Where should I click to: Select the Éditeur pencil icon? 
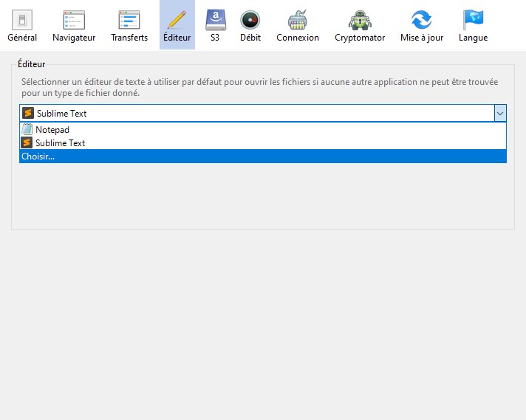pyautogui.click(x=177, y=20)
